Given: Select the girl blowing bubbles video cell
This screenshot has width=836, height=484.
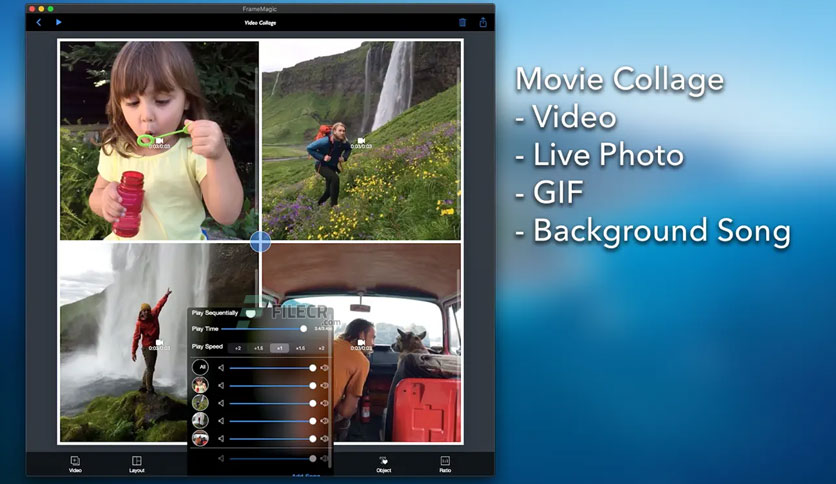Looking at the screenshot, I should coord(159,141).
